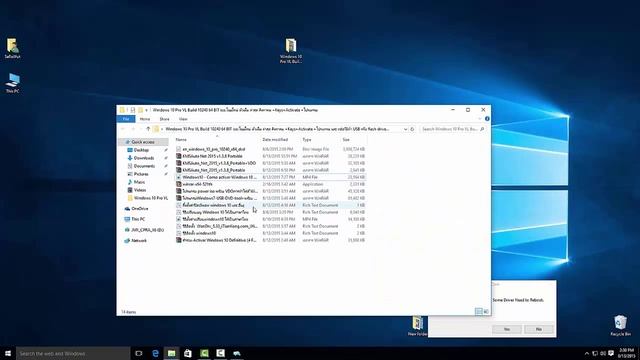Open Pictures in navigation pane
The height and width of the screenshot is (360, 640).
click(x=141, y=174)
